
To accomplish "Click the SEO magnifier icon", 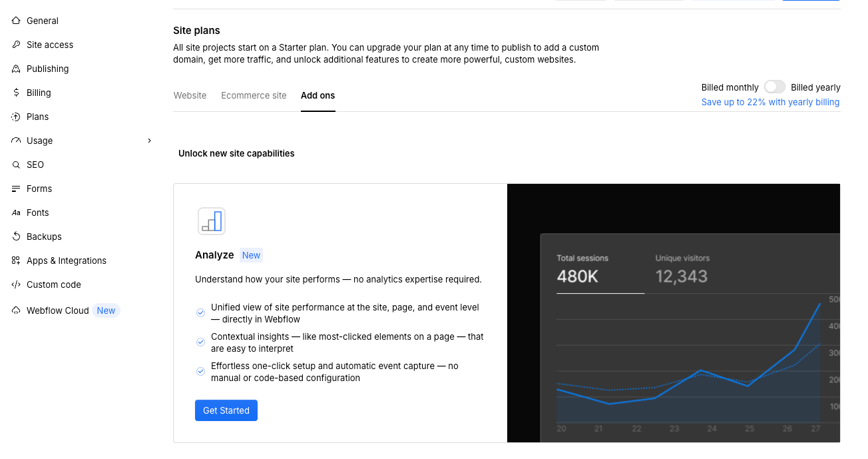I will pos(16,165).
